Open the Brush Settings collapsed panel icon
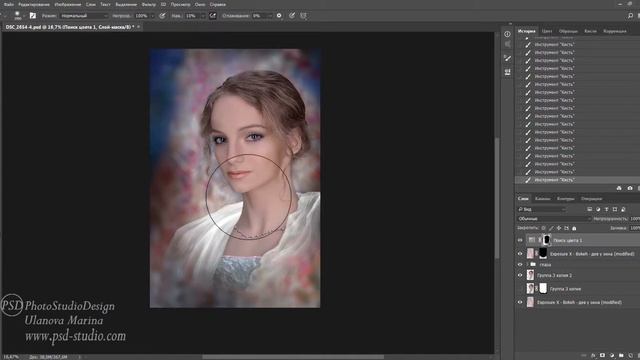This screenshot has height=360, width=640. click(507, 58)
